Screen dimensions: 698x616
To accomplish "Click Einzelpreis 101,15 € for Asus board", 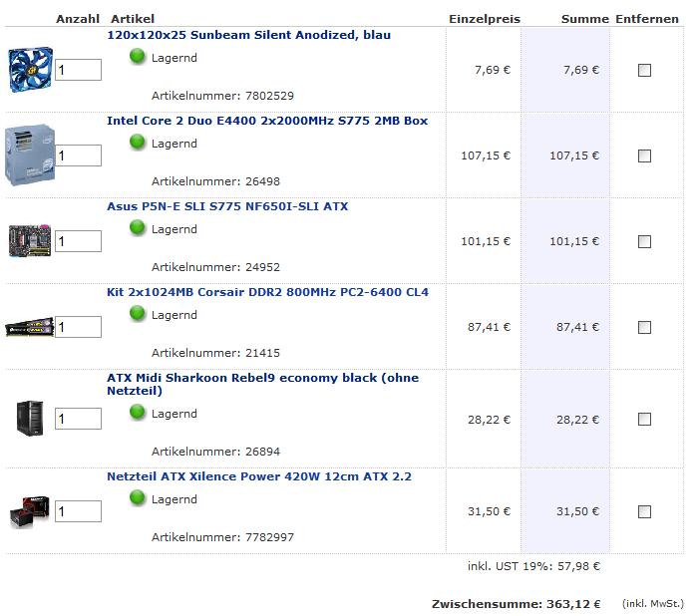I will tap(486, 241).
